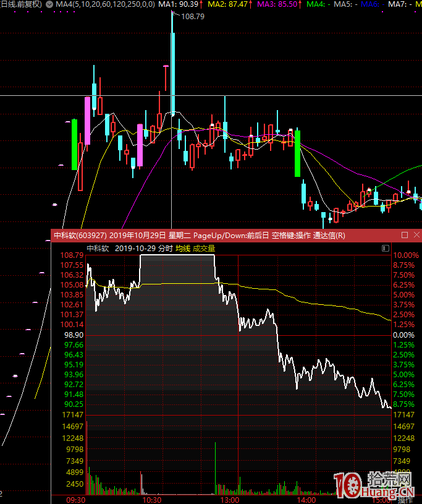Select the yellow 均线 legend label
Viewport: 422px width, 504px height.
point(183,249)
